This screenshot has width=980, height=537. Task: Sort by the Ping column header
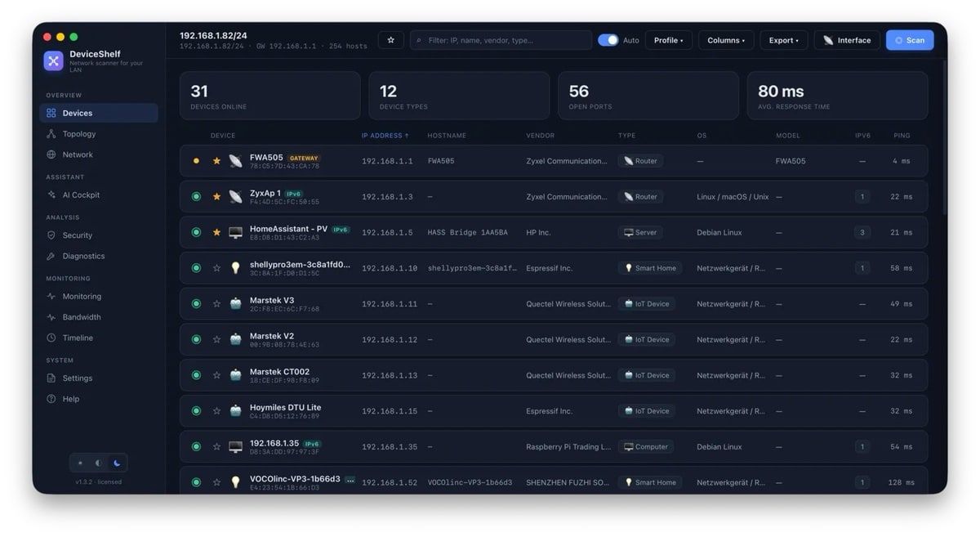pyautogui.click(x=902, y=136)
